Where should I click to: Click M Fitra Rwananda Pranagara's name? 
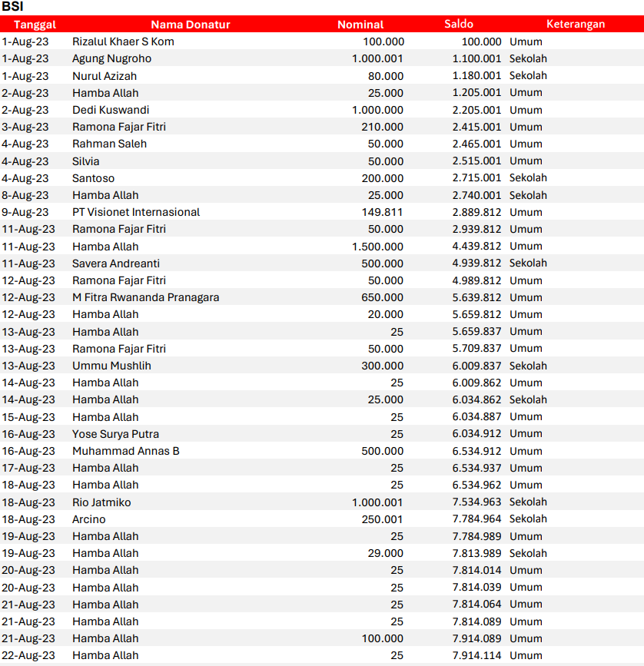[145, 297]
